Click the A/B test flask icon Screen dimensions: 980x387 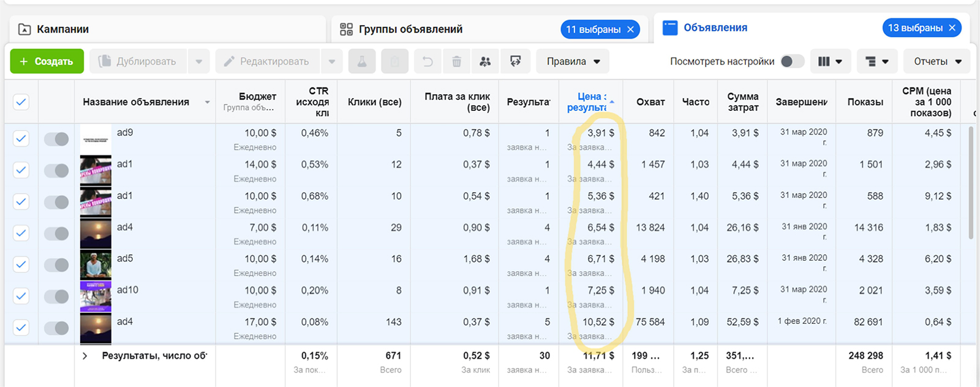[x=362, y=62]
